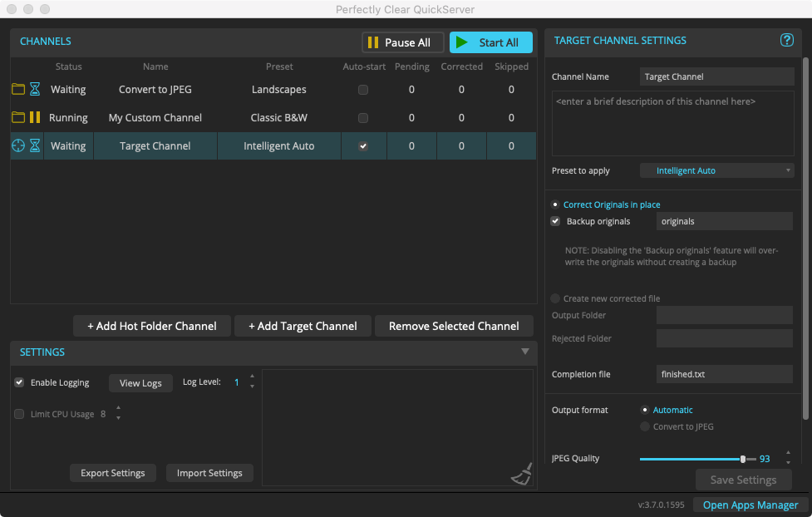Click the JPEG quality value '93'
Image resolution: width=812 pixels, height=517 pixels.
click(x=765, y=459)
